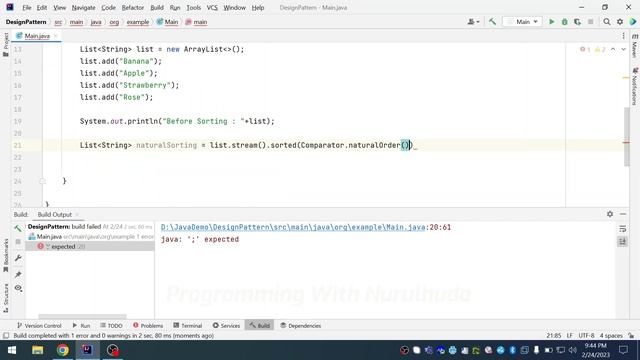Open the Main run configuration dropdown
Screen dimensions: 640x360
[x=522, y=22]
